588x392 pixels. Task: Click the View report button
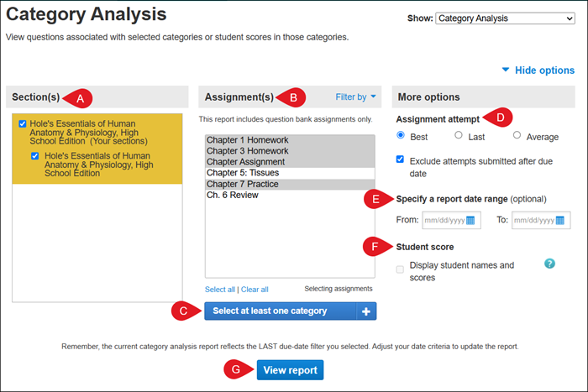[290, 370]
